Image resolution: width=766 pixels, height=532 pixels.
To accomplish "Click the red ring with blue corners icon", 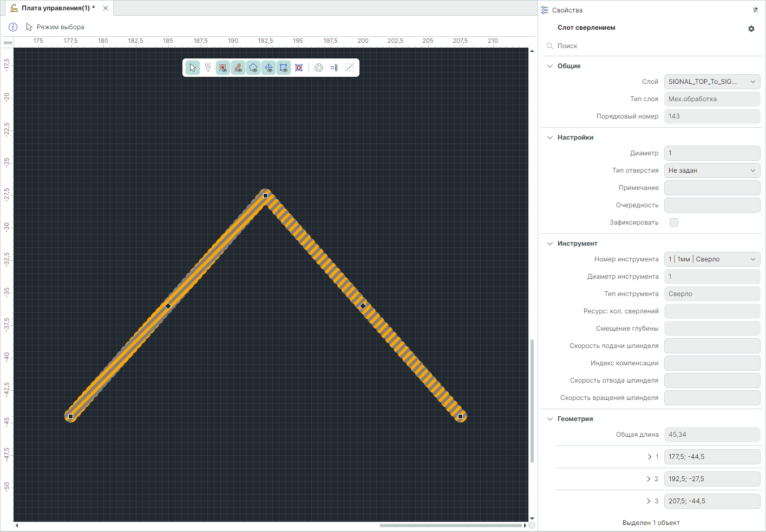I will tap(299, 68).
